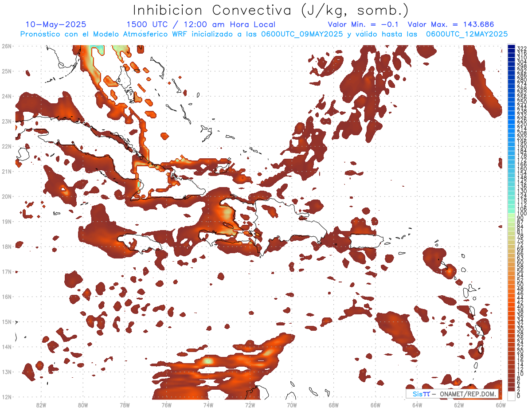Click the 21N latitude label
This screenshot has height=411, width=532.
7,171
